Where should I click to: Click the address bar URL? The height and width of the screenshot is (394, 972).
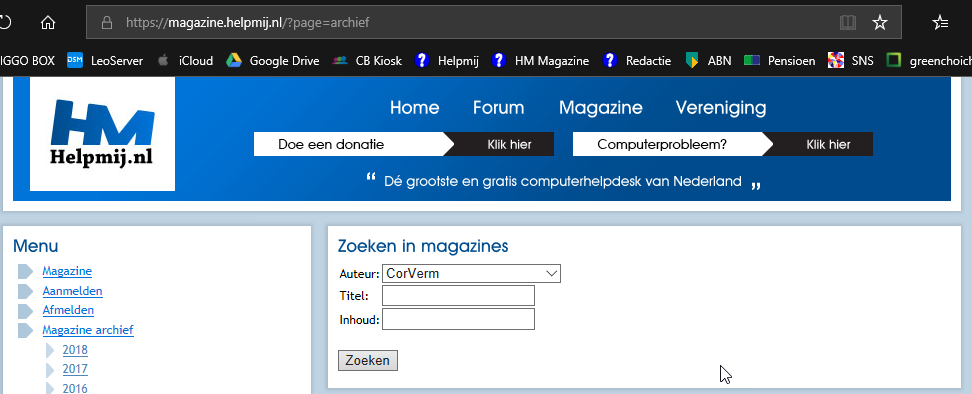247,23
